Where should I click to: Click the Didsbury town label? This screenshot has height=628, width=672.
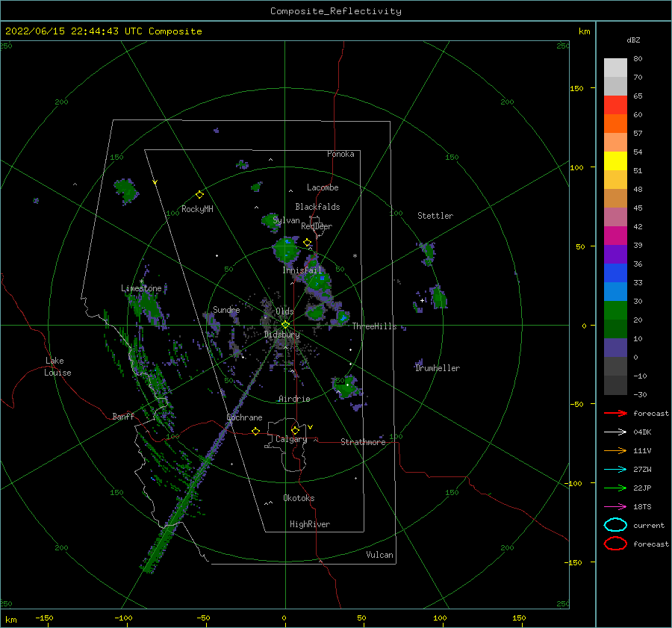click(x=281, y=335)
